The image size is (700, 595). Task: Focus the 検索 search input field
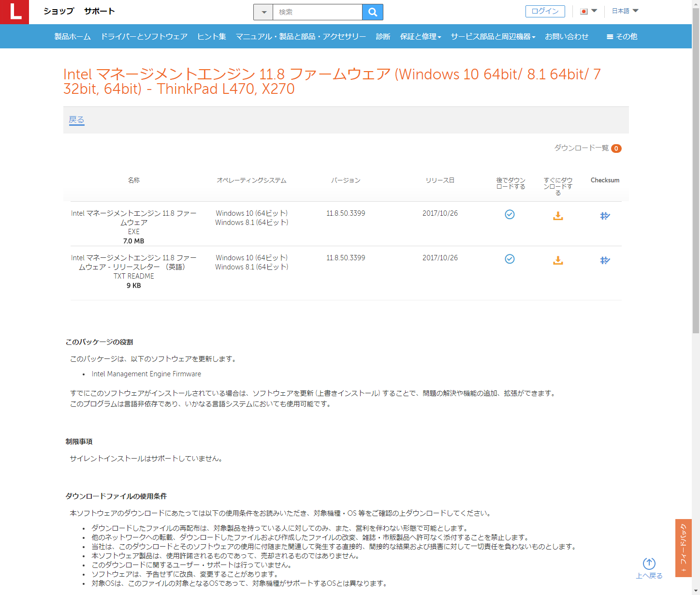tap(317, 12)
